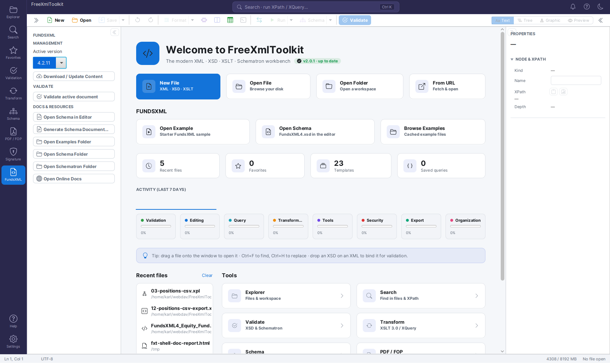Click the Validation activity progress bar
610x364 pixels.
156,226
